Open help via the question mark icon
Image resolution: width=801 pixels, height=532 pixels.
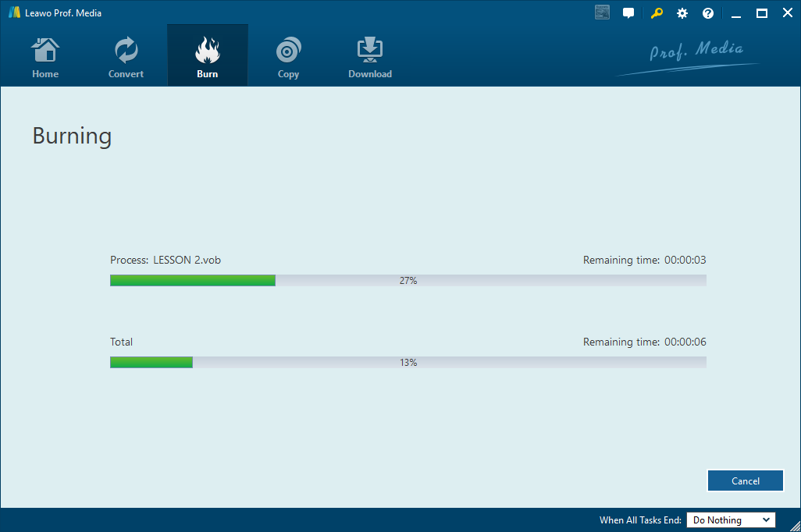pos(707,13)
